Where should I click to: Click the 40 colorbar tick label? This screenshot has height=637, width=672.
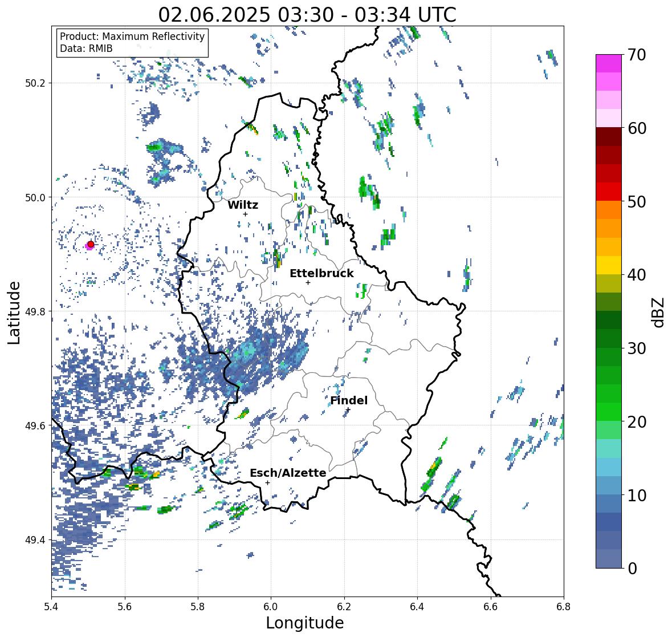pyautogui.click(x=637, y=275)
